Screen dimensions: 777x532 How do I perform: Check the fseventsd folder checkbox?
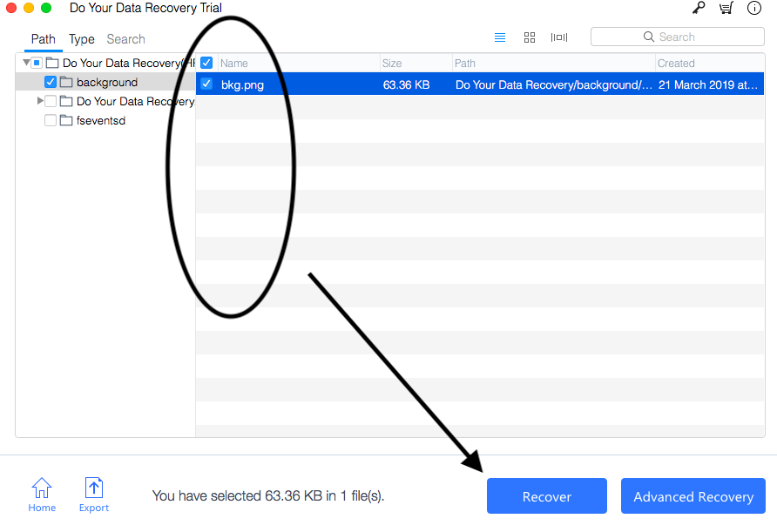51,120
